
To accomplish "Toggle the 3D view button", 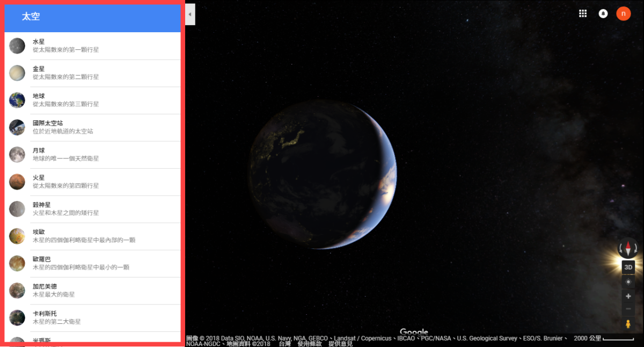I will tap(628, 267).
